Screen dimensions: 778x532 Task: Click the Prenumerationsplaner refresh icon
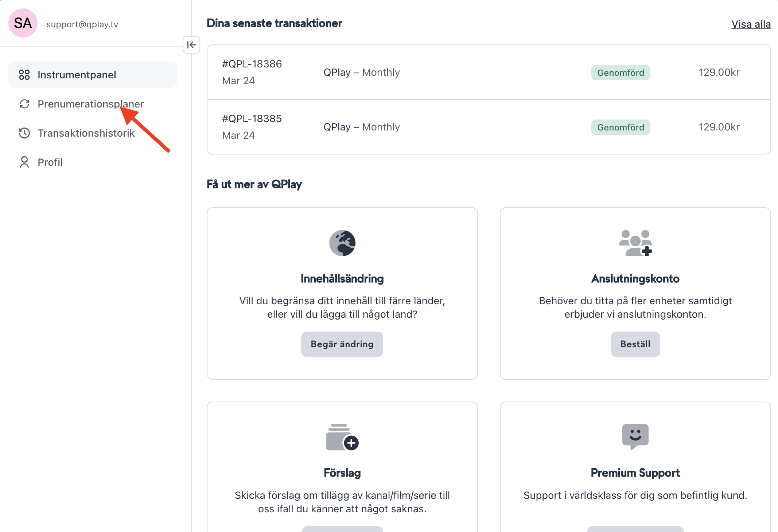[x=24, y=104]
